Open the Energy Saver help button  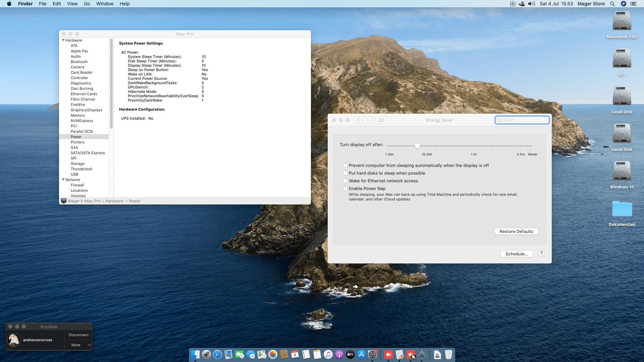point(541,253)
